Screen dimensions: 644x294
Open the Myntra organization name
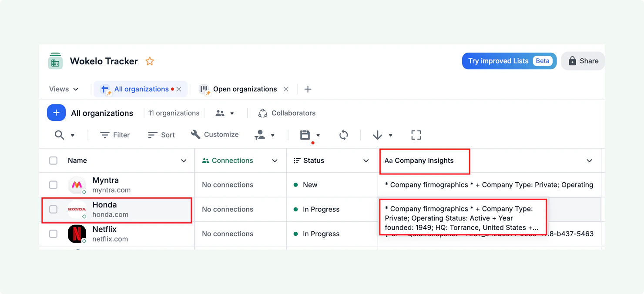click(105, 180)
